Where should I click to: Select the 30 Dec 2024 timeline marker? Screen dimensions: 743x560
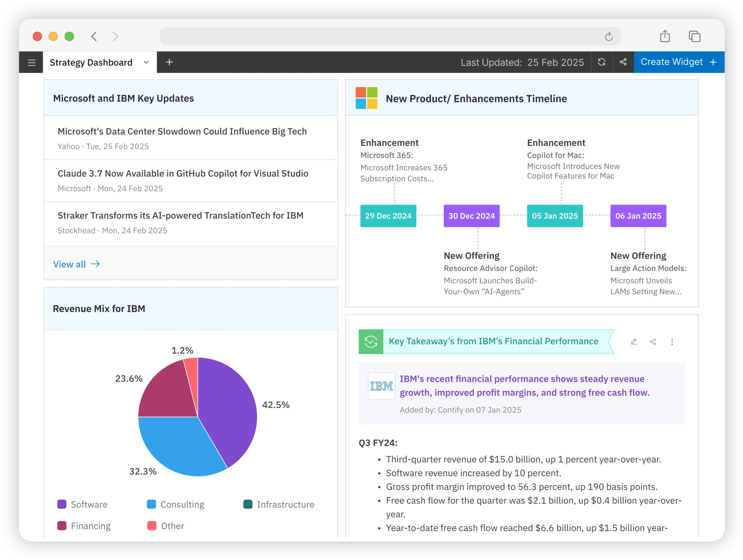coord(471,216)
